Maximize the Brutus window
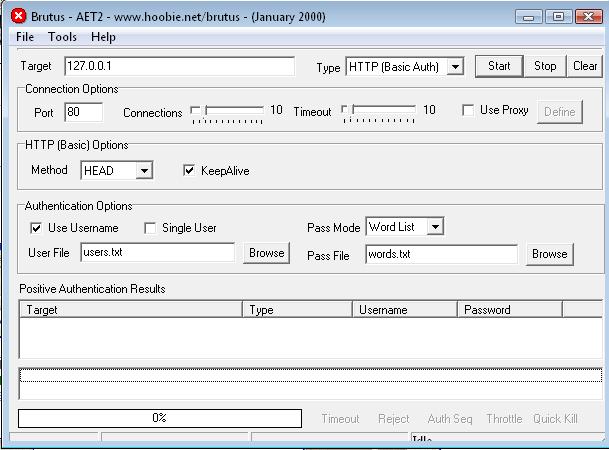This screenshot has width=609, height=450. pyautogui.click(x=559, y=17)
